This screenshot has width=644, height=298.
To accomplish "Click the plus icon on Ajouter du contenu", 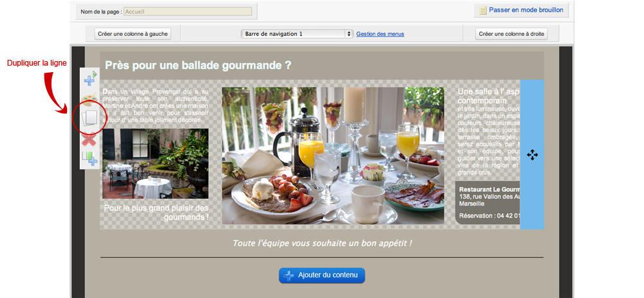I will pos(289,275).
